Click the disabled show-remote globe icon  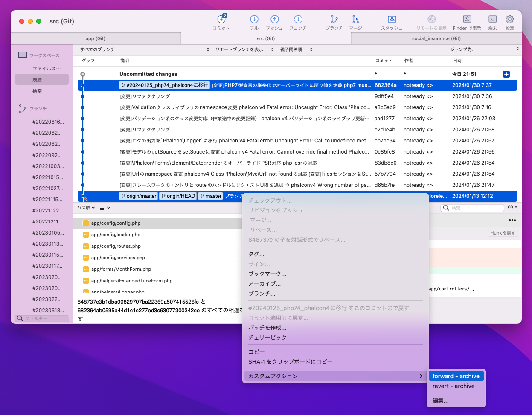[x=431, y=19]
